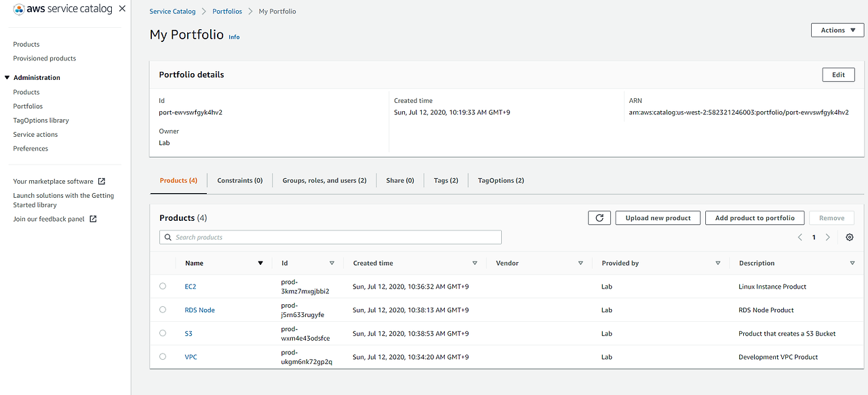Click Info link beside My Portfolio
The image size is (868, 395).
(x=234, y=37)
